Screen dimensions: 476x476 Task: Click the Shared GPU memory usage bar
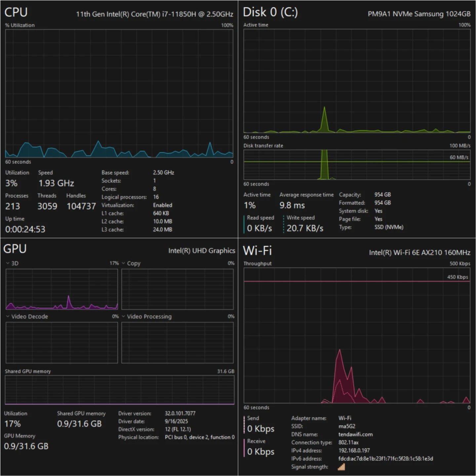(x=119, y=390)
